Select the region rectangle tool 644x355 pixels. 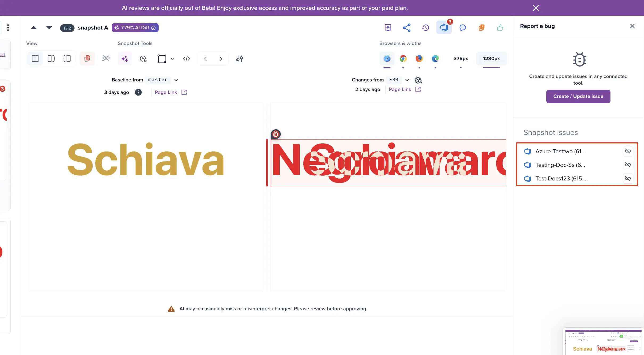[x=162, y=59]
